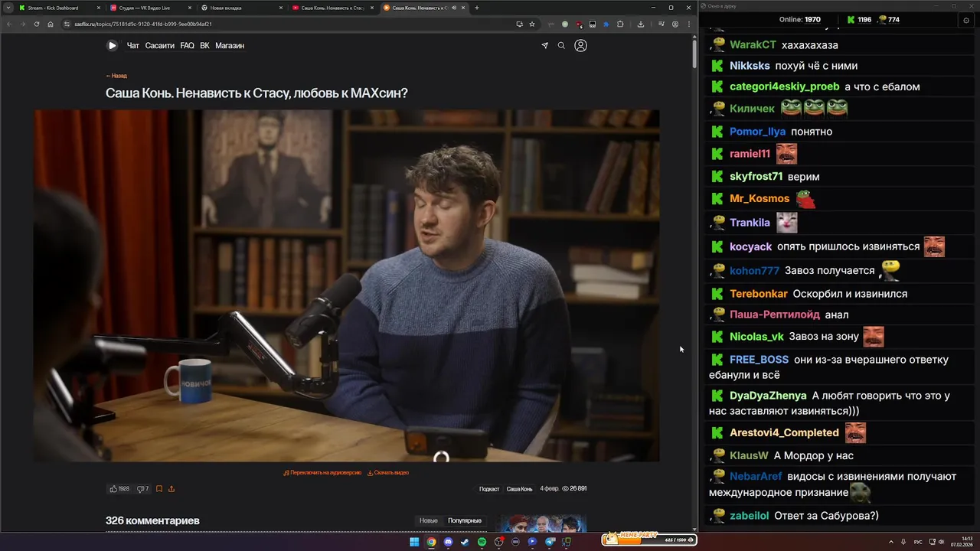This screenshot has height=551, width=980.
Task: Open ВК in site menu
Action: tap(204, 46)
